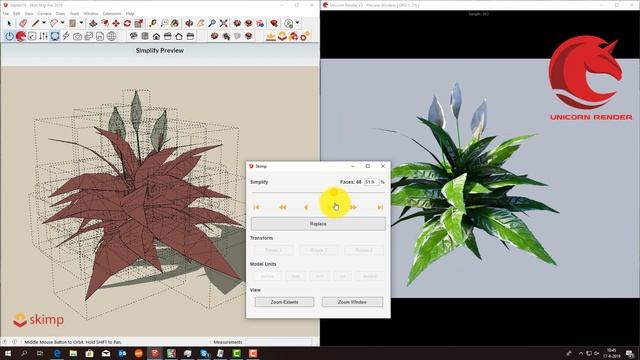This screenshot has width=640, height=360.
Task: Click the filled house view icon
Action: pos(156,36)
